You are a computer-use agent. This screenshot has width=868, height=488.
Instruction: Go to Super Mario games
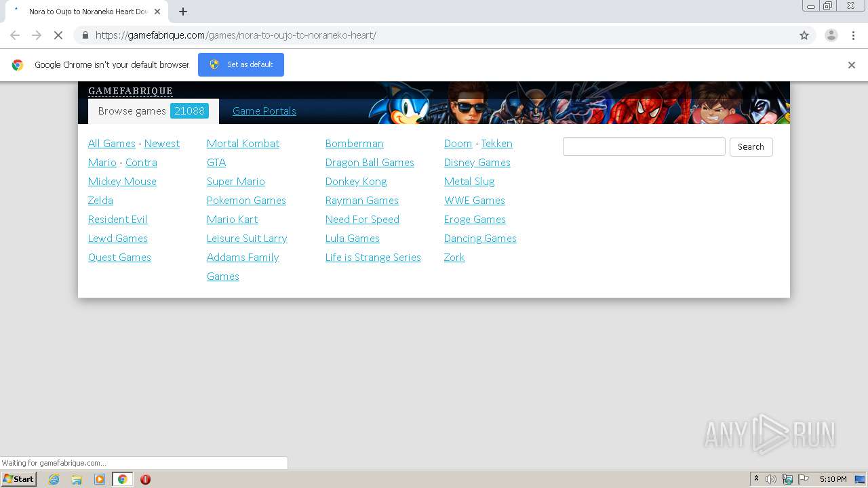coord(236,182)
